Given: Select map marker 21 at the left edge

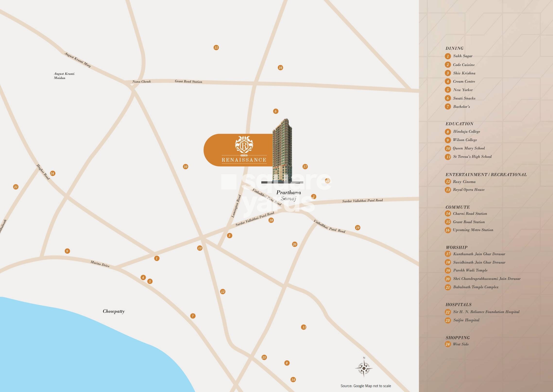Looking at the screenshot, I should point(16,187).
